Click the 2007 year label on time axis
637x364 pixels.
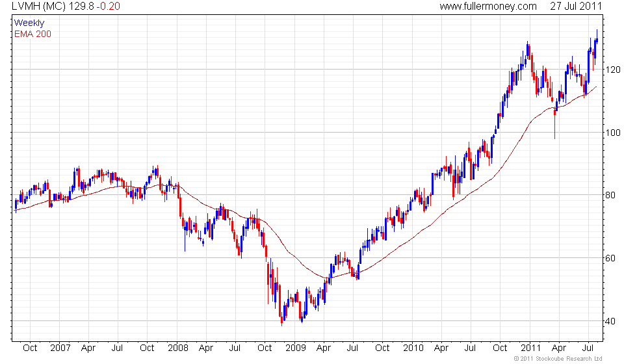point(60,348)
